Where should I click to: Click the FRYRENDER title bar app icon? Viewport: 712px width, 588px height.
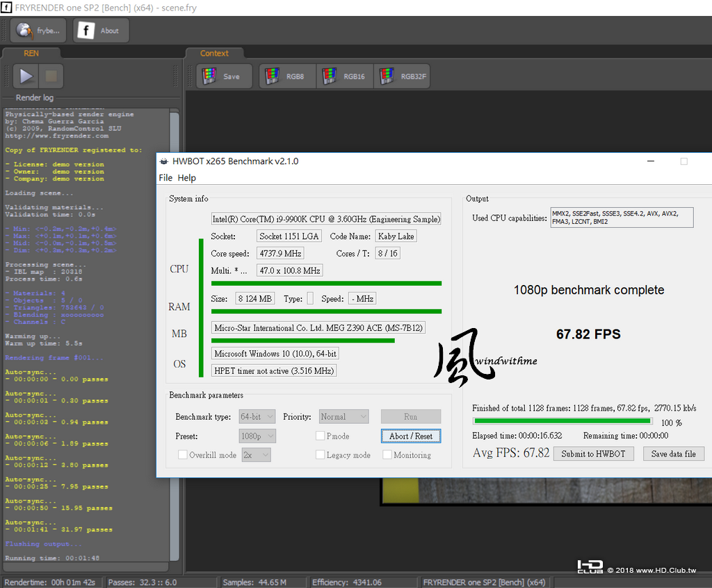click(x=6, y=8)
